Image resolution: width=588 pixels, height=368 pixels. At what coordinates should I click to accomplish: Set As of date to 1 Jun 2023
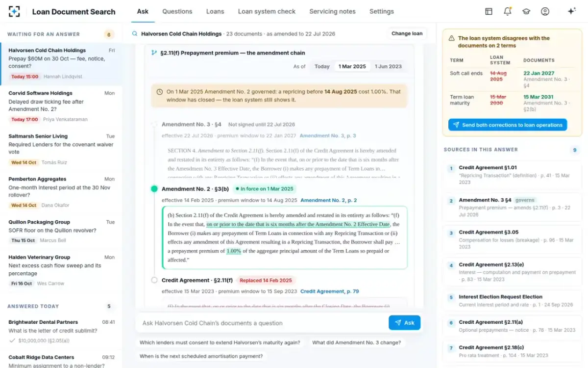coord(388,66)
